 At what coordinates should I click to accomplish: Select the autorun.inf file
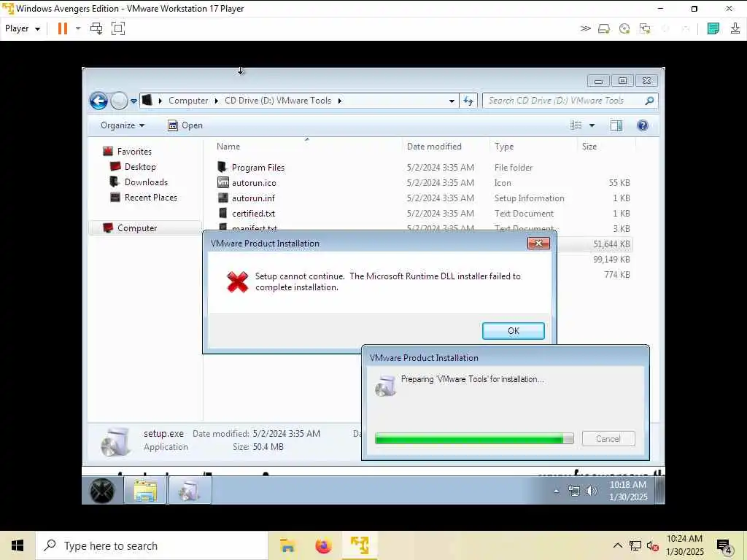tap(253, 198)
